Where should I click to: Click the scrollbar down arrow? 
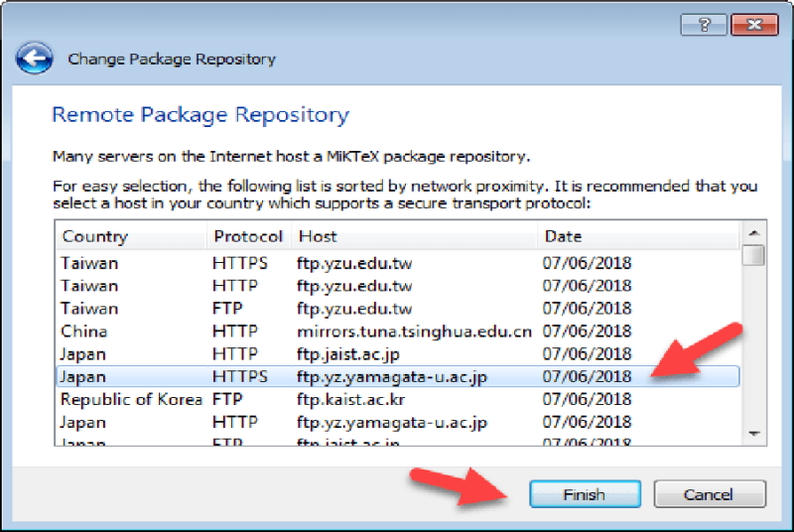pos(754,434)
